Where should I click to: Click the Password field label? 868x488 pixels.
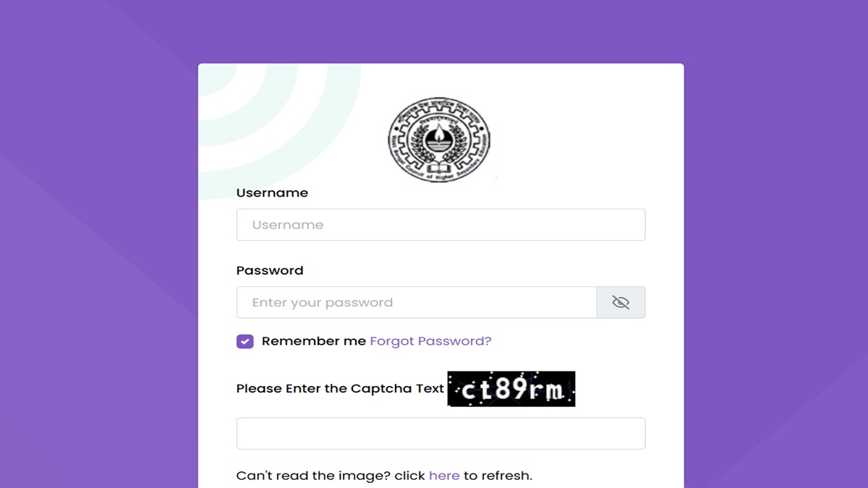(x=270, y=270)
